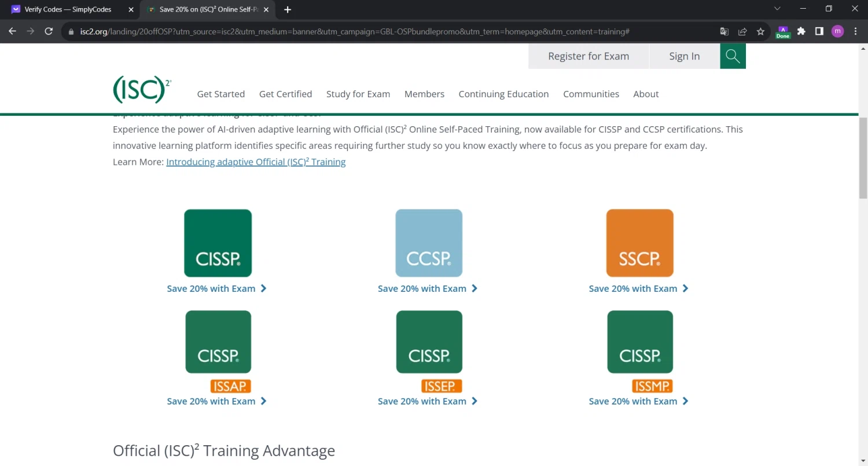Click the green search magnifier icon
868x466 pixels.
tap(733, 56)
